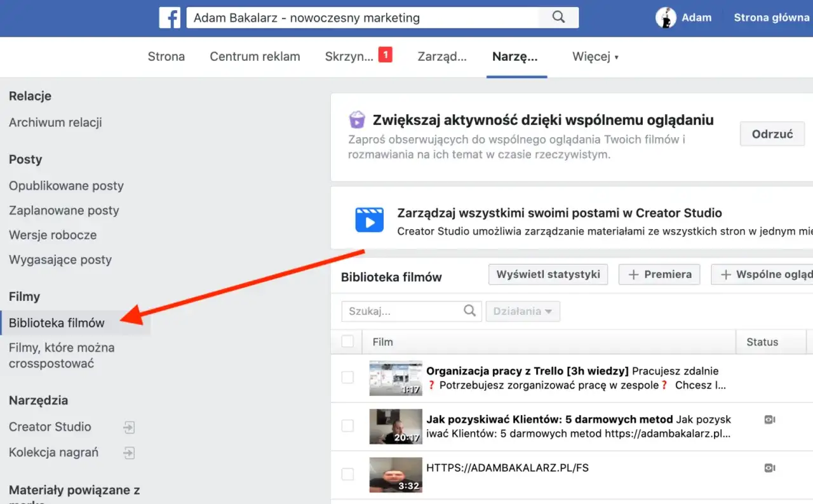Click the Facebook logo
The height and width of the screenshot is (504, 813).
(x=170, y=17)
